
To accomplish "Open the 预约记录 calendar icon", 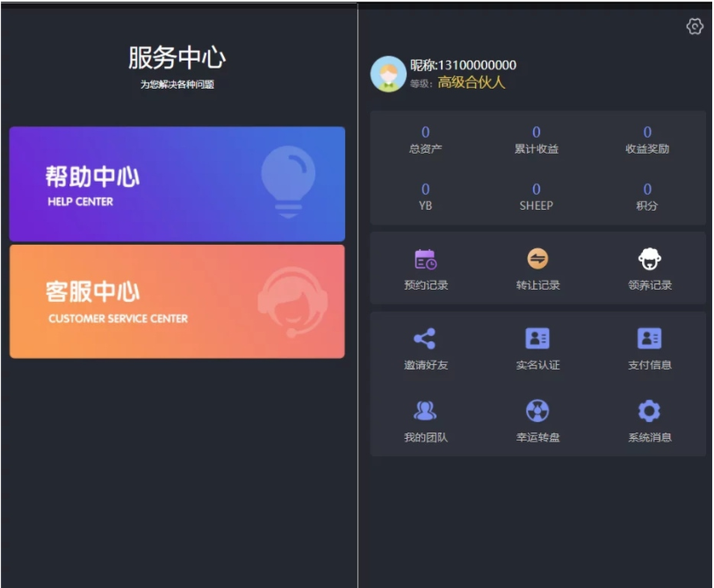I will click(x=425, y=259).
